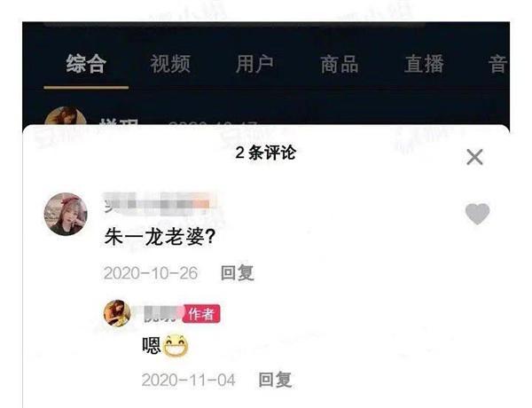Tap the red 作者 badge

(x=201, y=314)
